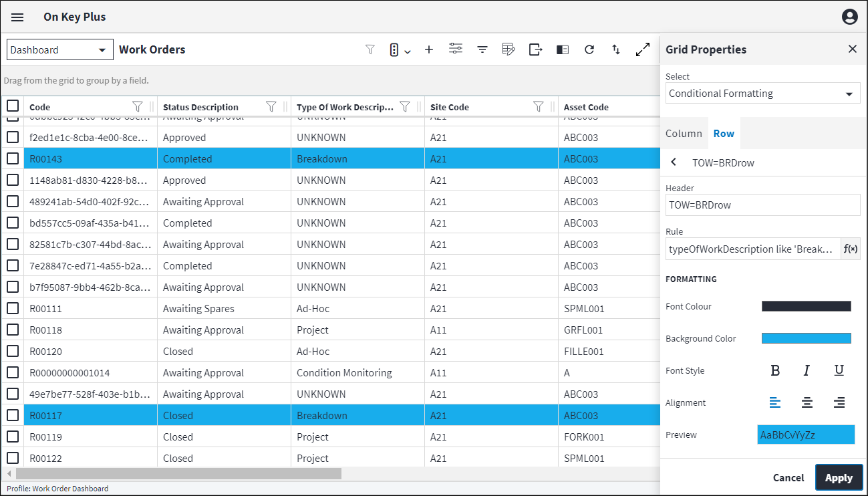Expand the Conditional Formatting select dropdown
Image resolution: width=868 pixels, height=496 pixels.
(762, 94)
